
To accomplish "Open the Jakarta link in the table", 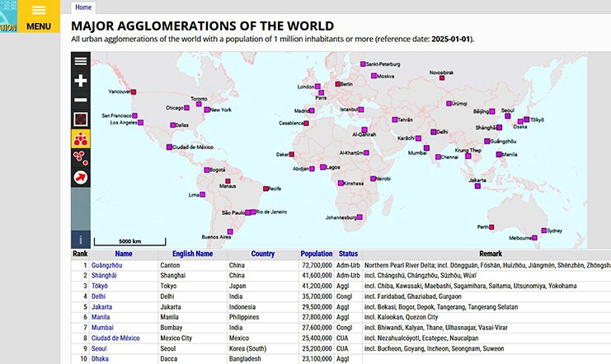I will point(102,306).
